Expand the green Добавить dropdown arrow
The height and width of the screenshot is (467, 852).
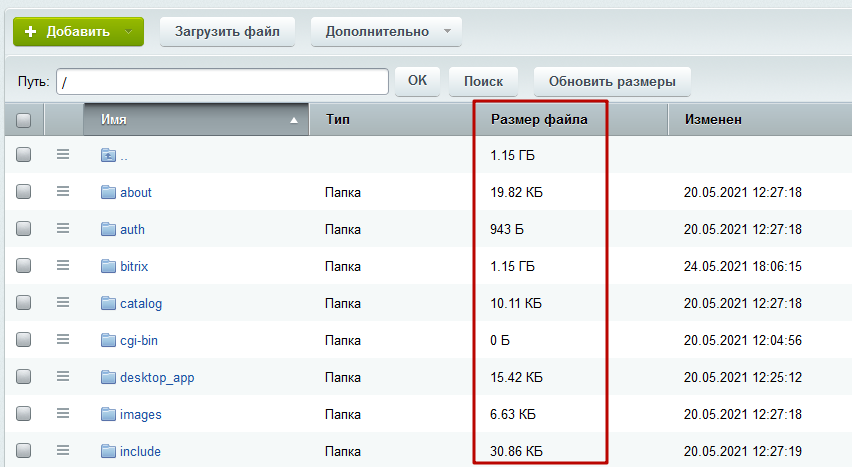[x=130, y=31]
